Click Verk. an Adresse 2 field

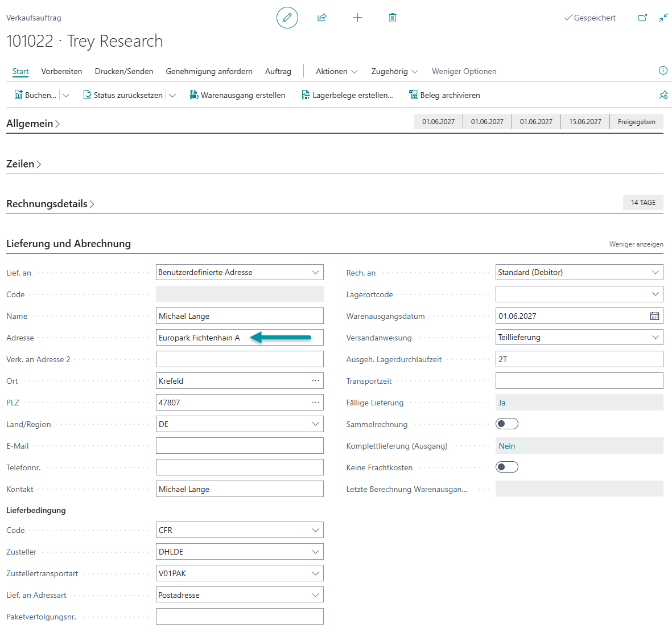click(240, 359)
